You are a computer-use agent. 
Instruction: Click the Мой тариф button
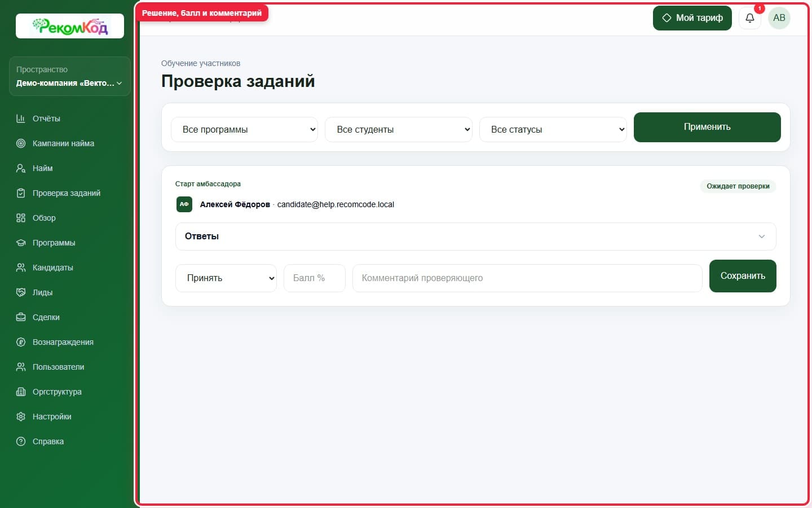(692, 18)
